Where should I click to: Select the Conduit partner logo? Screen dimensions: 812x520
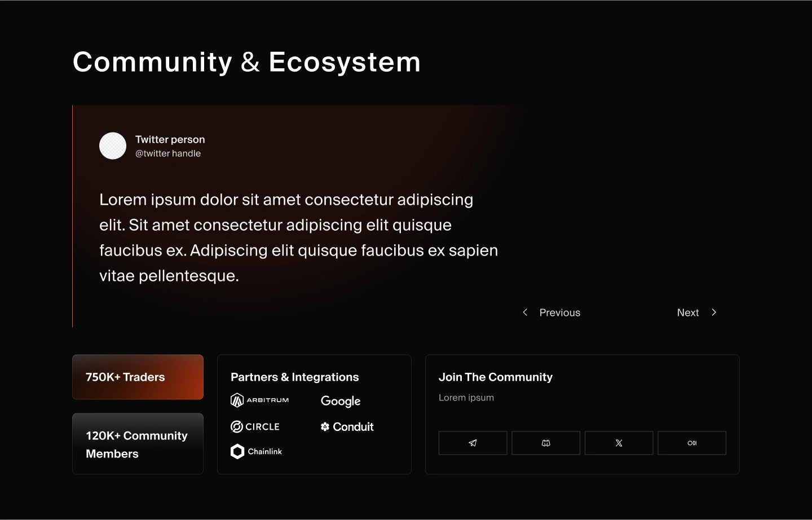tap(347, 426)
